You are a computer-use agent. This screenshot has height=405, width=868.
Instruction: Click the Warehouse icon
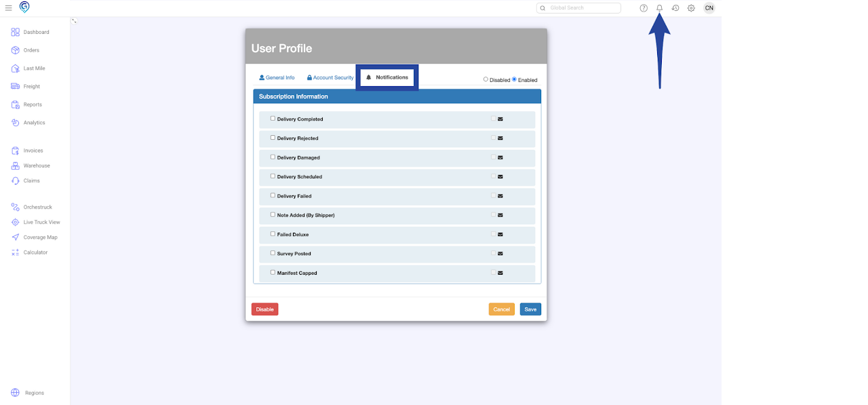pos(16,166)
